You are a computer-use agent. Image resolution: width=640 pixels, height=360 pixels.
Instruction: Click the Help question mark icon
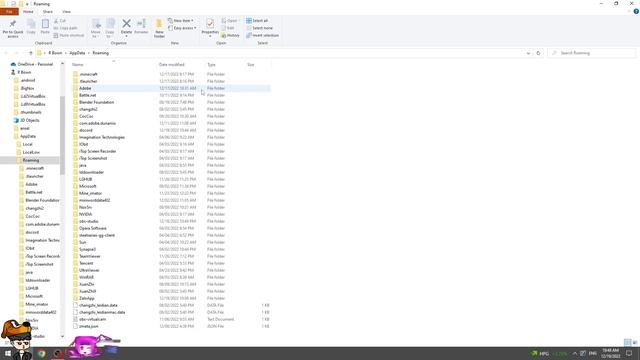click(x=636, y=12)
